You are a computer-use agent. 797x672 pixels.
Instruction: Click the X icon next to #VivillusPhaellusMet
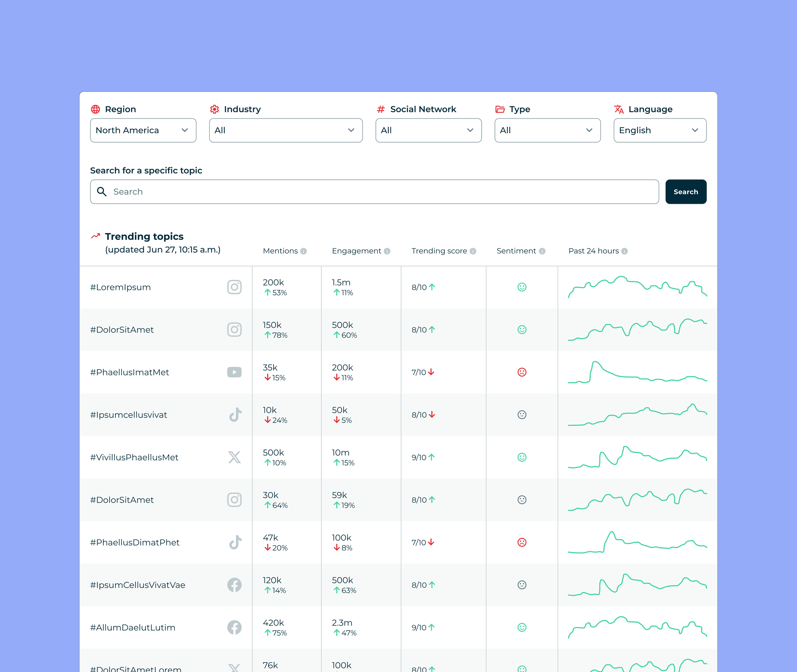235,457
